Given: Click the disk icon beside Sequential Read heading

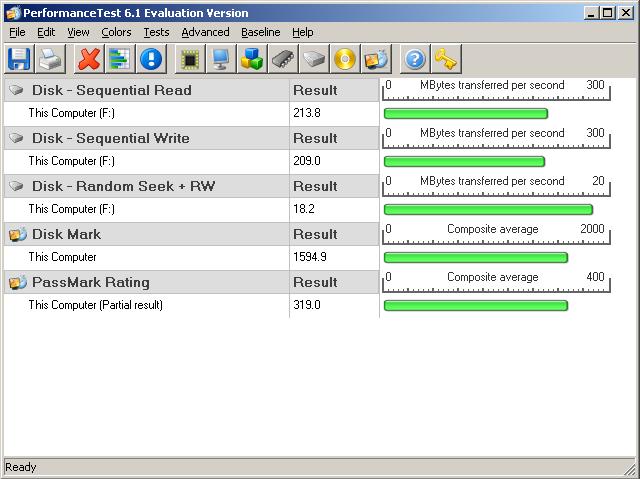Looking at the screenshot, I should (x=16, y=90).
